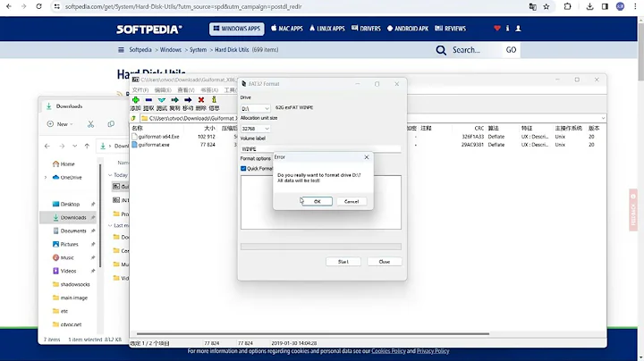The image size is (644, 361).
Task: Open 查看(V) menu in 7-Zip
Action: pos(186,90)
